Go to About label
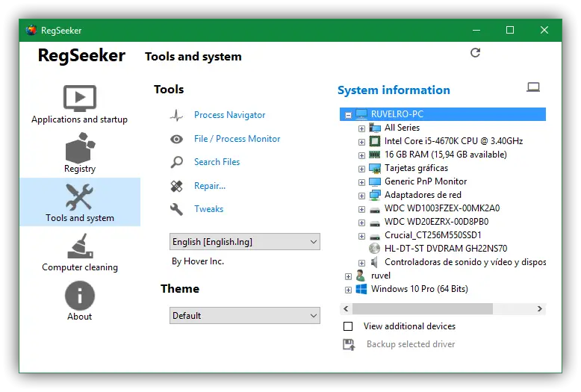Viewport: 581px width, 392px height. point(79,317)
